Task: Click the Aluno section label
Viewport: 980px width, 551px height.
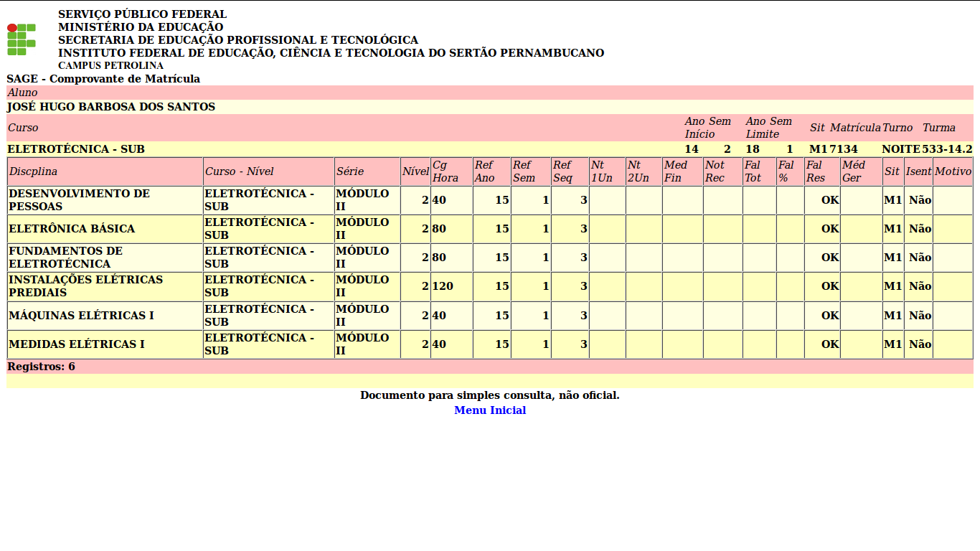Action: tap(22, 93)
